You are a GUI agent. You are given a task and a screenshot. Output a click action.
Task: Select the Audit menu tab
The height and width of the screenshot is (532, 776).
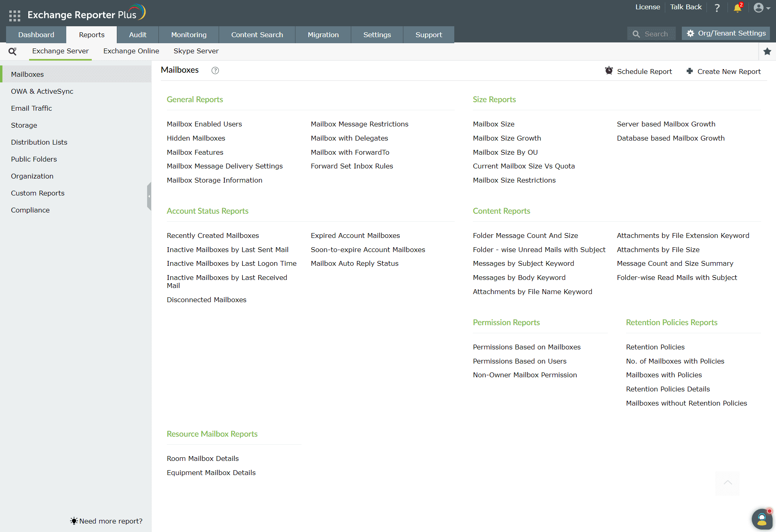(137, 34)
